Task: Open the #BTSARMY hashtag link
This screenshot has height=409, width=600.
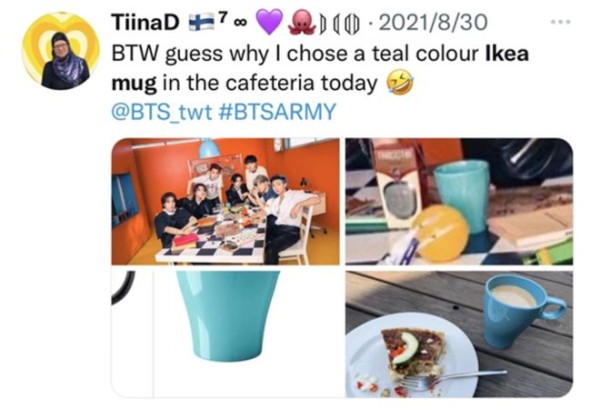Action: [276, 111]
